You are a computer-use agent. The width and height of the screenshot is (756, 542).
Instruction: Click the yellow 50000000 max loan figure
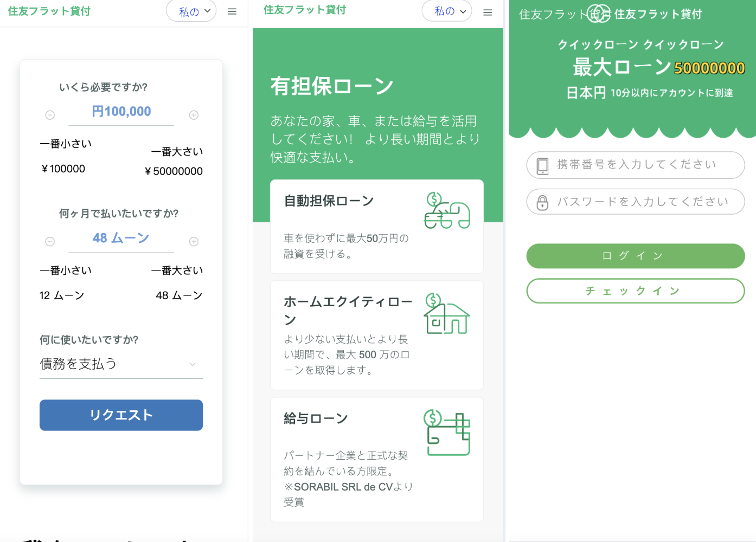[709, 68]
